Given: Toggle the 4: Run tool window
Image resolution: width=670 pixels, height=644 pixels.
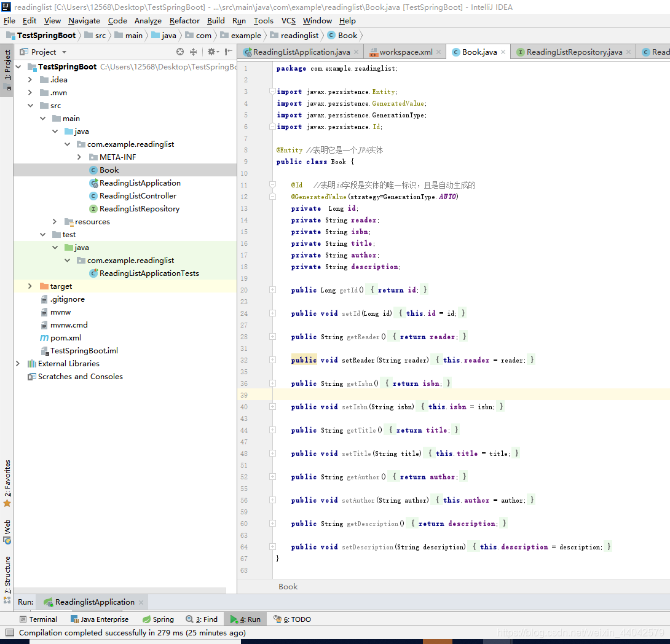Looking at the screenshot, I should [245, 619].
